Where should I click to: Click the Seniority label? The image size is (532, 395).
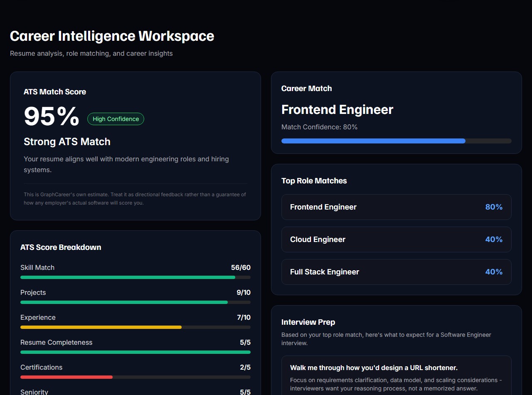[34, 392]
